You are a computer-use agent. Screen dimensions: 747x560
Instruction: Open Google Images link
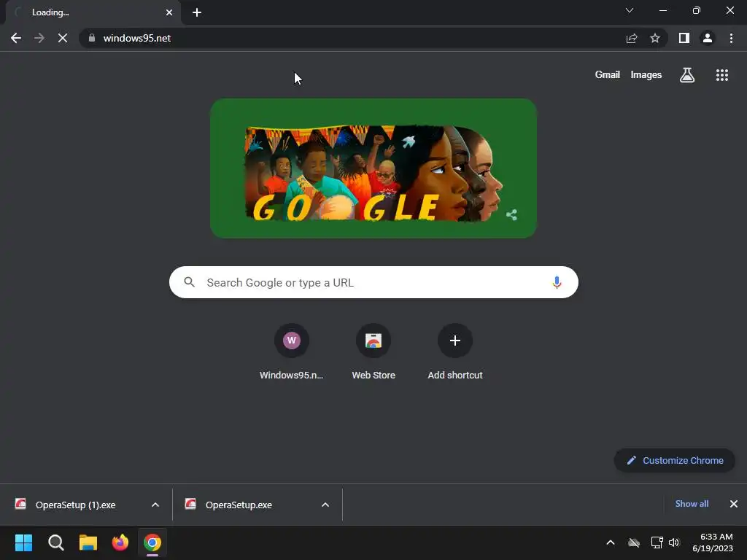click(646, 75)
